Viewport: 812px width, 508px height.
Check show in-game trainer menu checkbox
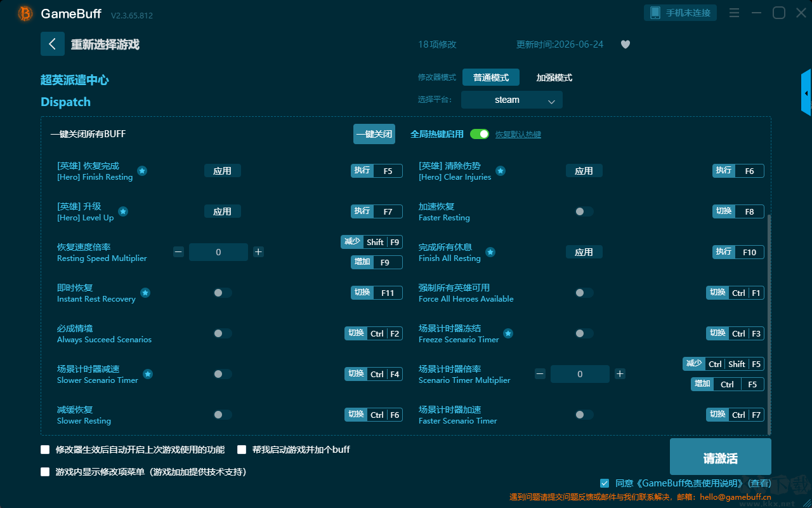click(x=45, y=472)
